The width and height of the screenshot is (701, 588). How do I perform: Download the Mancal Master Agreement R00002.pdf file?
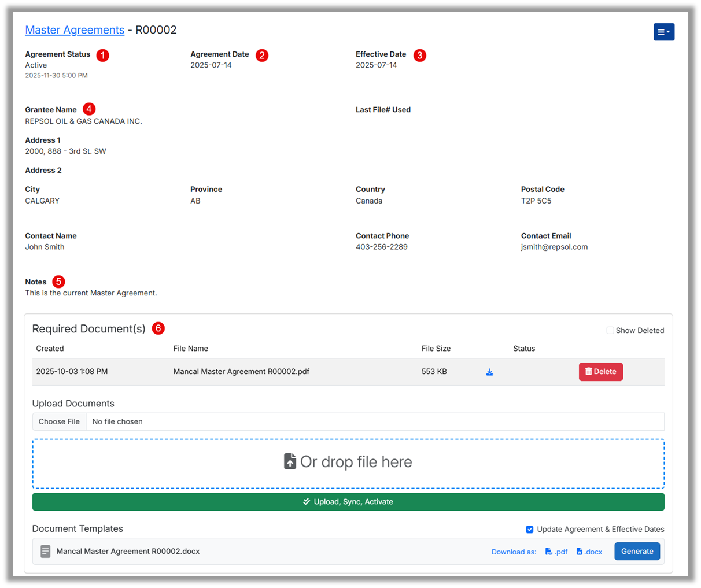tap(489, 372)
